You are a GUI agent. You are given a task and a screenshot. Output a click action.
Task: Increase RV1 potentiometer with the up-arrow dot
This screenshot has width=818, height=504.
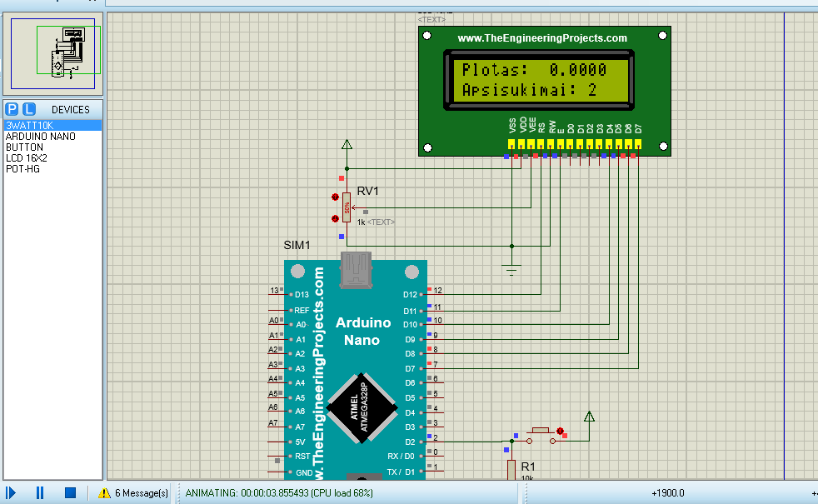click(335, 197)
